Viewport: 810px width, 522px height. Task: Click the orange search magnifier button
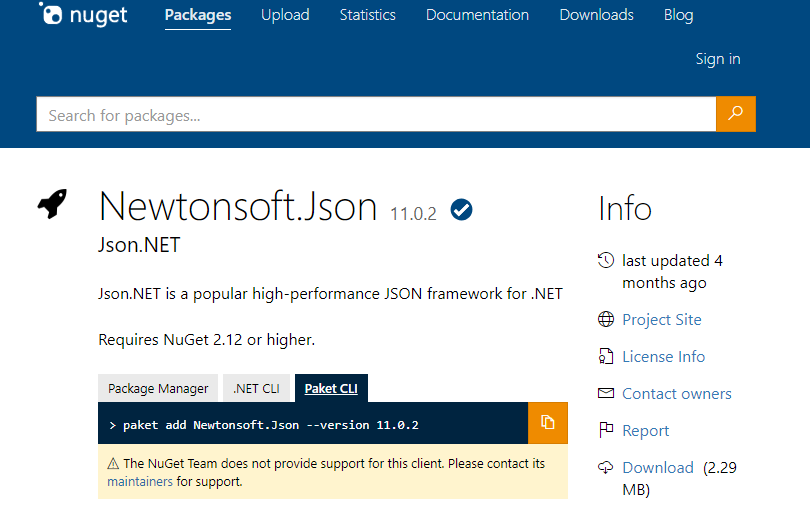(736, 114)
